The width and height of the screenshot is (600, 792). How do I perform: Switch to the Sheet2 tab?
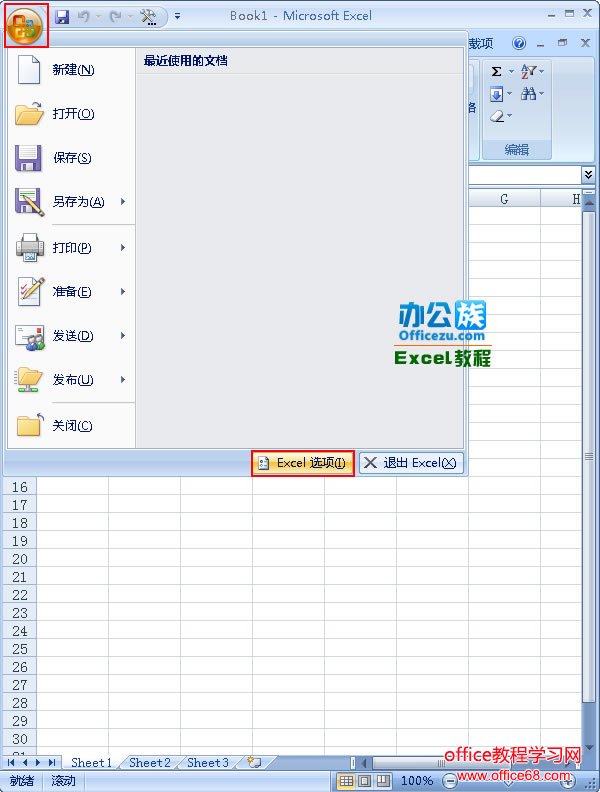tap(149, 763)
